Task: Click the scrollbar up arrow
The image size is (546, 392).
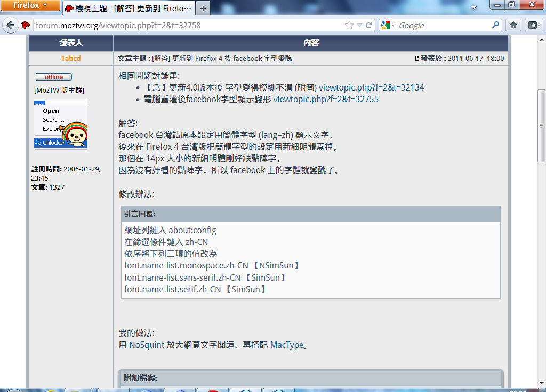Action: coord(542,39)
